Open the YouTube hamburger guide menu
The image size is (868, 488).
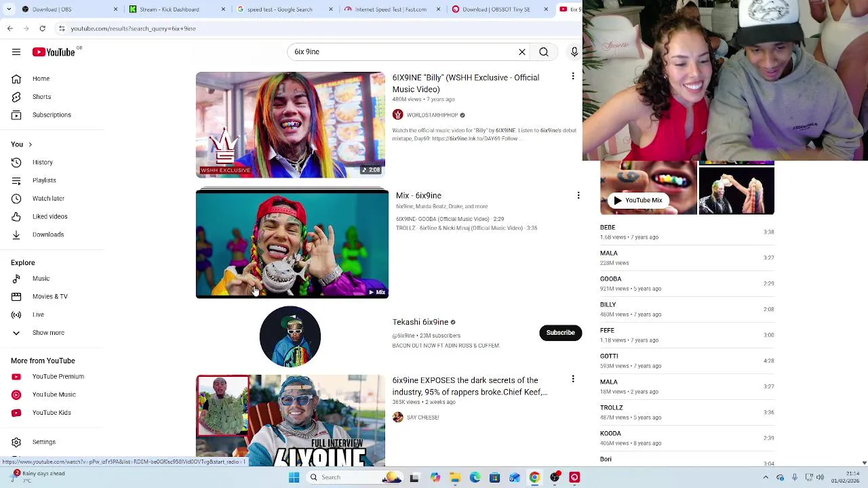point(16,52)
